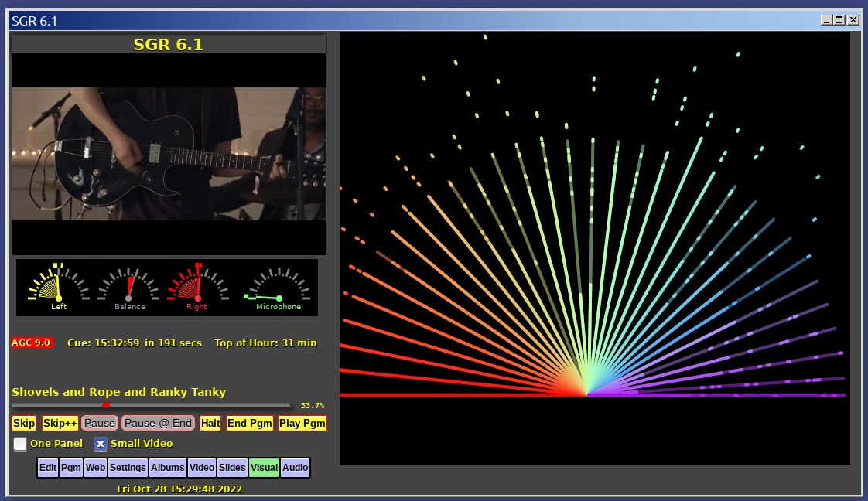Minimize the SGR 6.1 window
This screenshot has width=868, height=501.
point(826,20)
